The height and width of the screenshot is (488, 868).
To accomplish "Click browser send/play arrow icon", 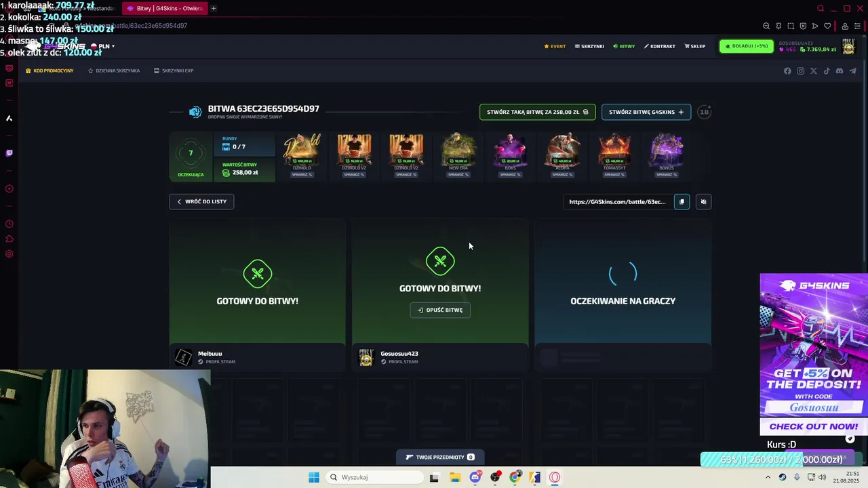I will (x=815, y=26).
